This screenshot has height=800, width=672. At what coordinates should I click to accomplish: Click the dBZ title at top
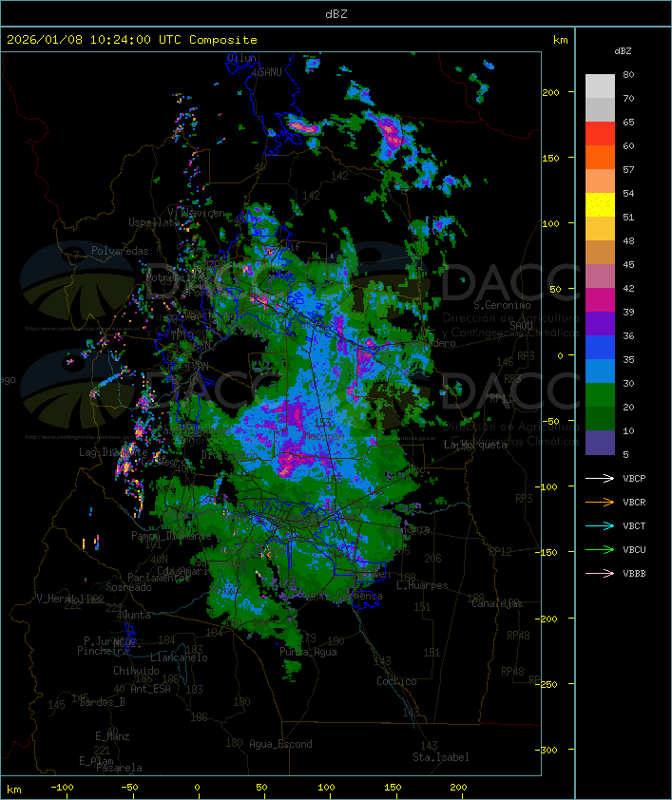coord(336,12)
